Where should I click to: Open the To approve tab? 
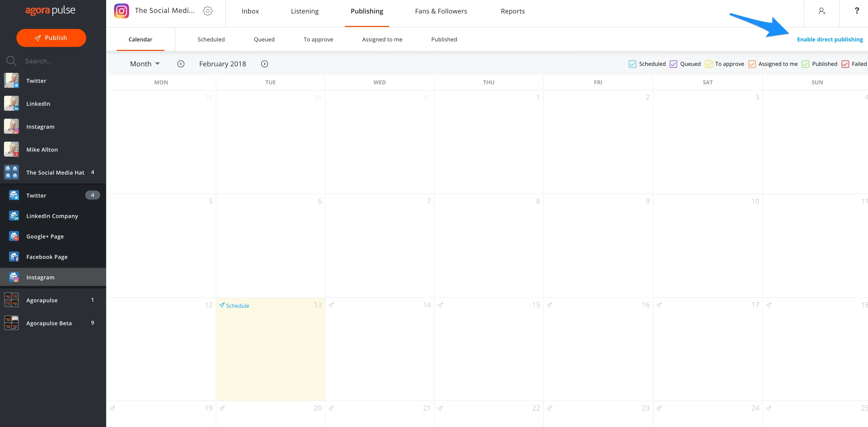pos(318,39)
